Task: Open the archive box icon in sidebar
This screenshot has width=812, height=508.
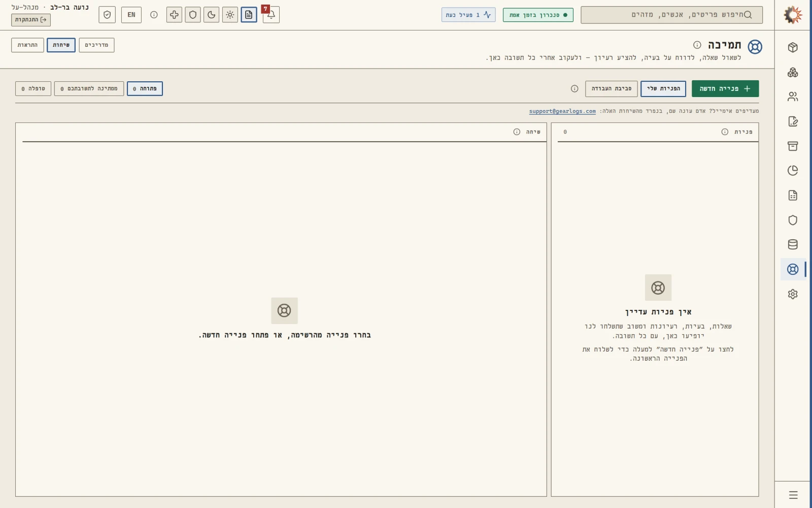Action: click(x=793, y=146)
